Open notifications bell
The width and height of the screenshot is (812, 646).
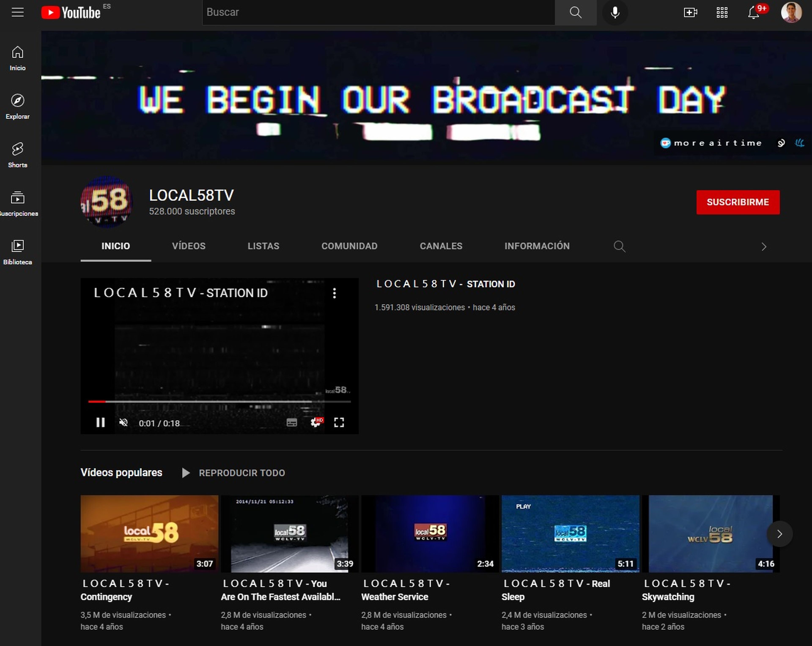[x=753, y=12]
